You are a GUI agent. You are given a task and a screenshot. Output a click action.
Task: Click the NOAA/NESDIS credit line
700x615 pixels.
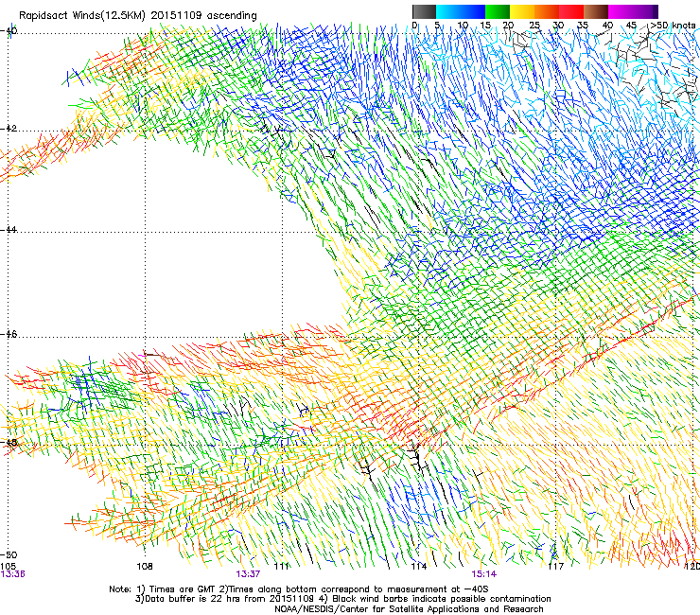tap(409, 609)
